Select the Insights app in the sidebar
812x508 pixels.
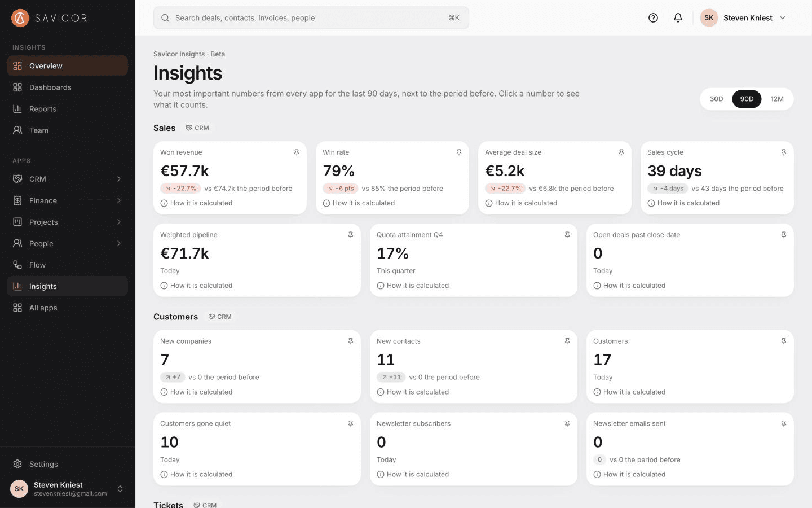(x=68, y=286)
